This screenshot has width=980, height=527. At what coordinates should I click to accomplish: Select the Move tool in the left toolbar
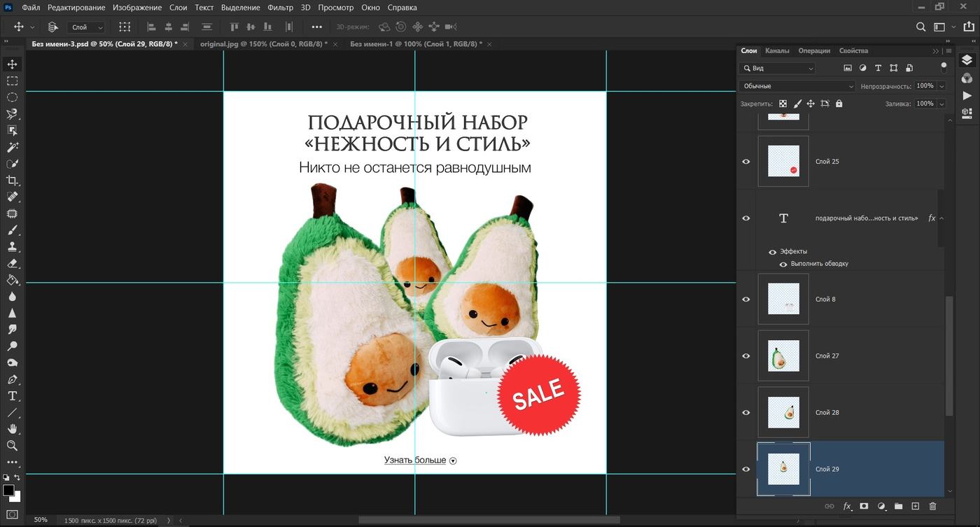(12, 64)
